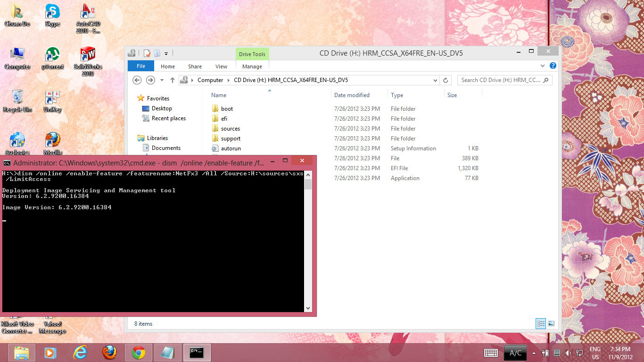Click the Drive Tools contextual tab
Viewport: 644px width, 362px height.
(x=252, y=54)
